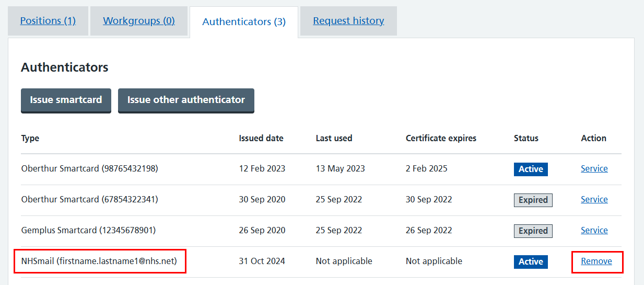644x285 pixels.
Task: Click the issued date 12 Feb 2023
Action: pos(262,168)
